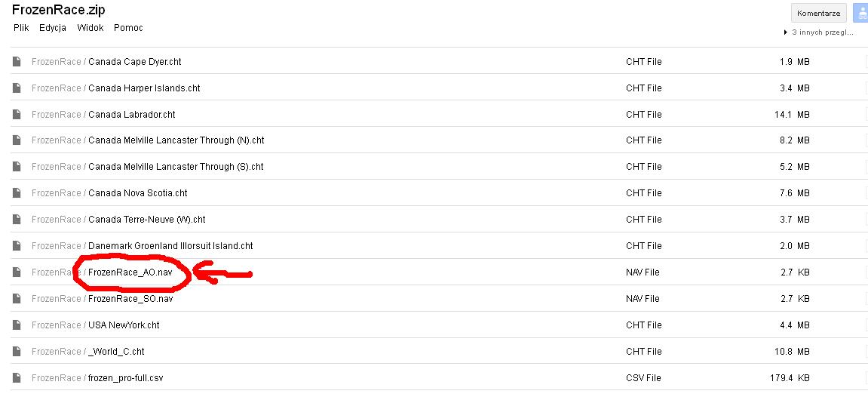
Task: Click file icon beside frozen_pro-full.csv
Action: point(17,378)
